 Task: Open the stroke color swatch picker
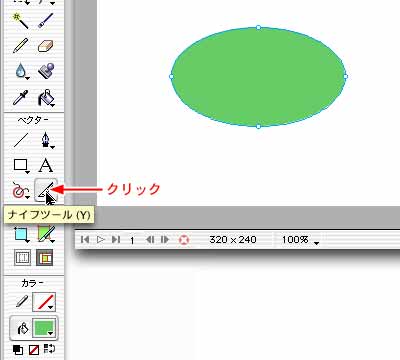(44, 302)
